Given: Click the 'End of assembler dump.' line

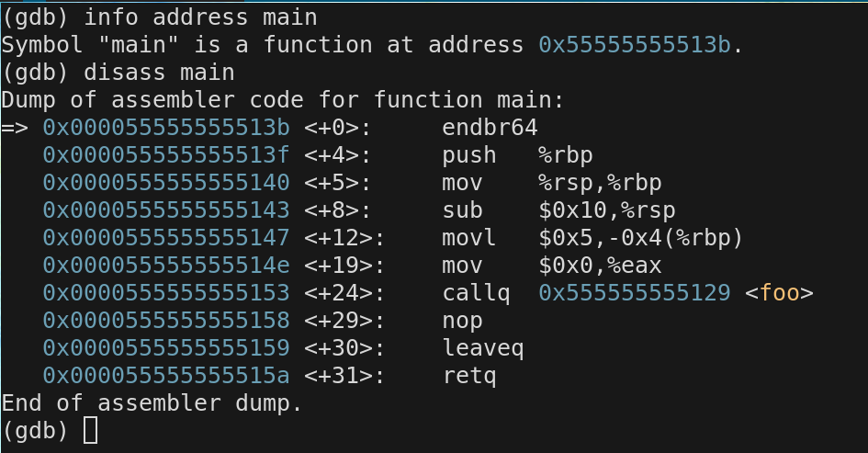Looking at the screenshot, I should point(152,403).
